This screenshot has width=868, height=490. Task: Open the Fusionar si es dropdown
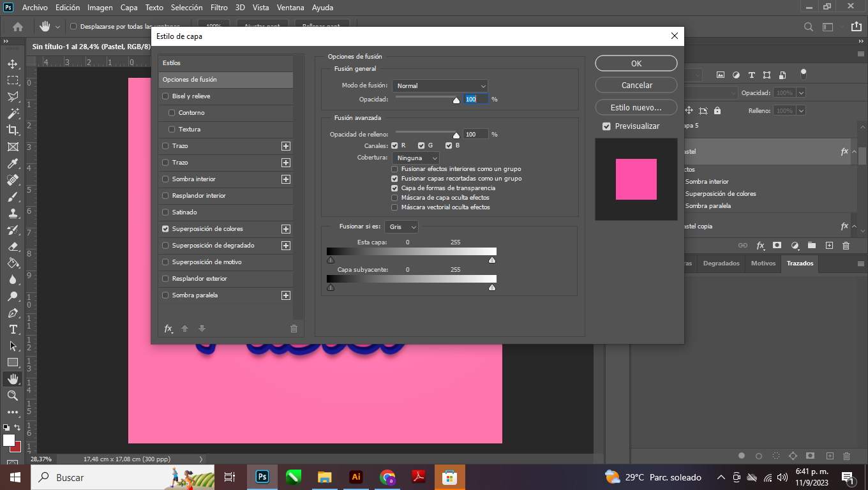(401, 226)
